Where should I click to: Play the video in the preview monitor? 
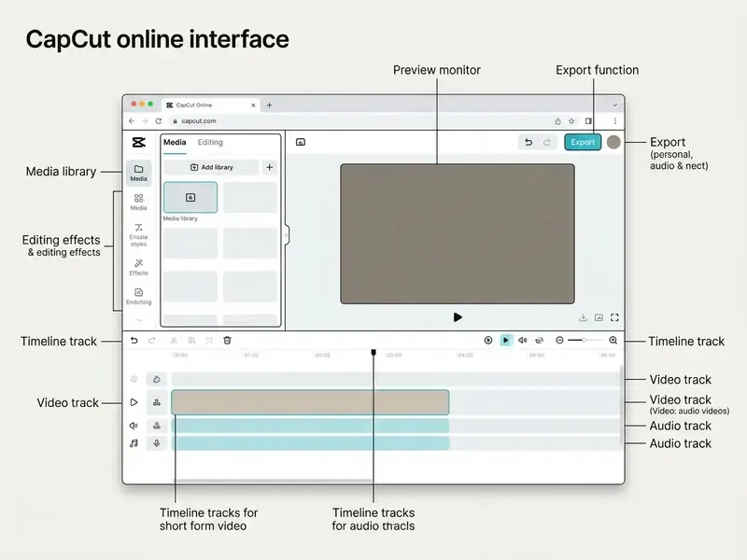tap(458, 317)
